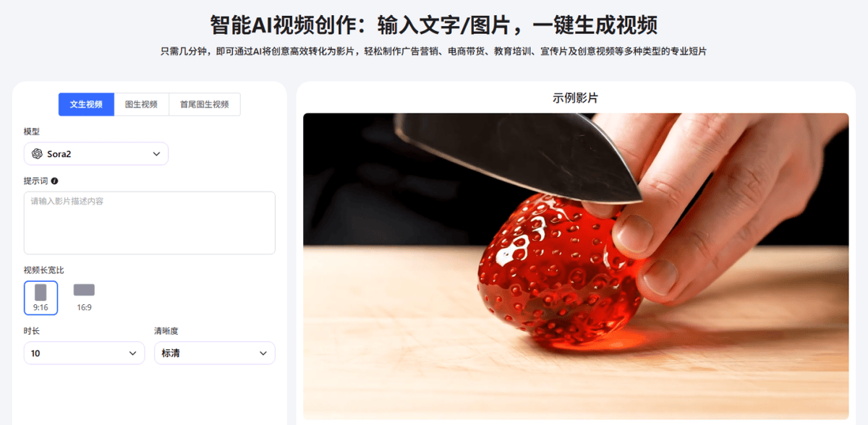The width and height of the screenshot is (868, 425).
Task: Click the OpenAI logo beside Sora2
Action: tap(37, 154)
